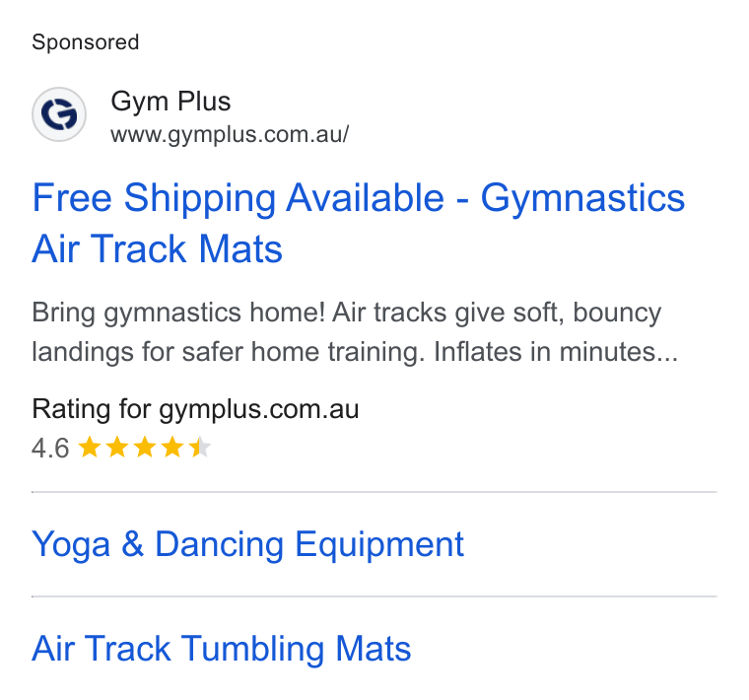Click the www.gymplus.com.au/ display URL
This screenshot has width=749, height=700.
tap(230, 134)
